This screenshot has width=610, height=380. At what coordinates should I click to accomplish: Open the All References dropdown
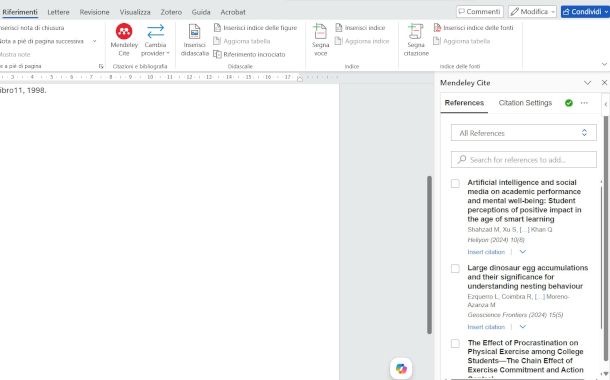(x=524, y=133)
